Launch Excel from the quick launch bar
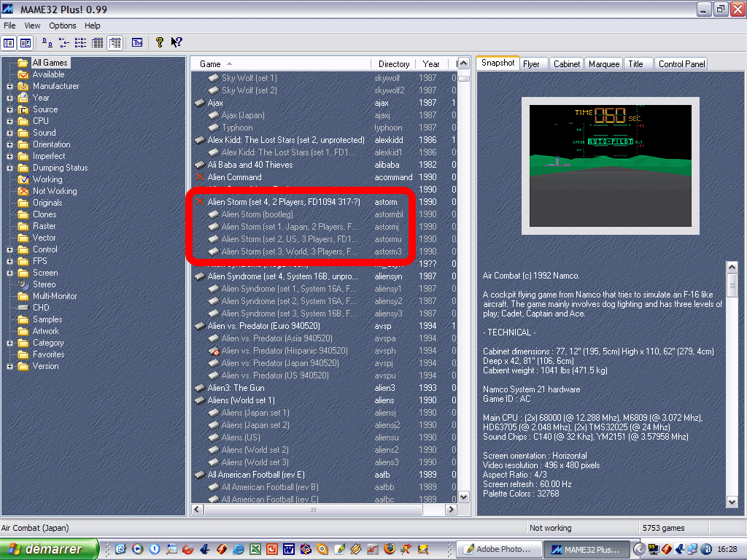 pos(255,549)
